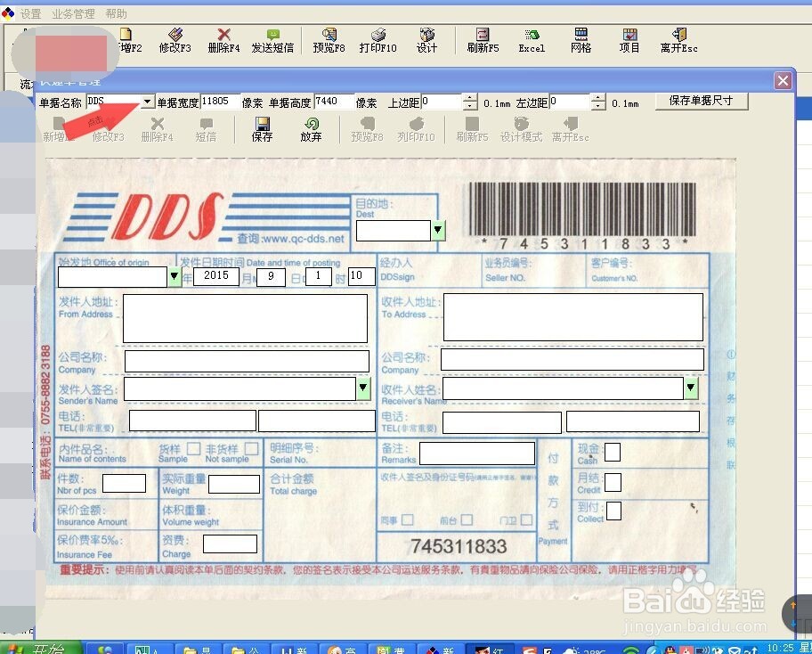Click greyed 离开Esc in dialog toolbar
The width and height of the screenshot is (812, 654).
[x=570, y=129]
